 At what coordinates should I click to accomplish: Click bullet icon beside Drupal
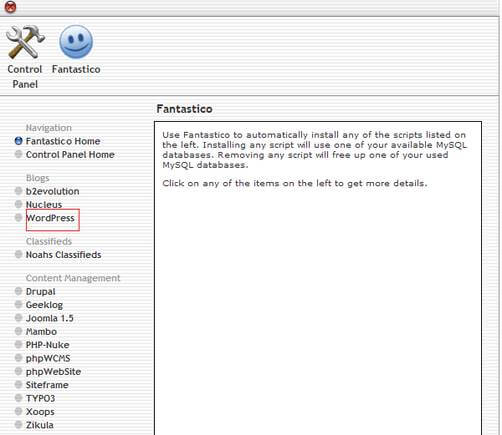click(x=19, y=291)
